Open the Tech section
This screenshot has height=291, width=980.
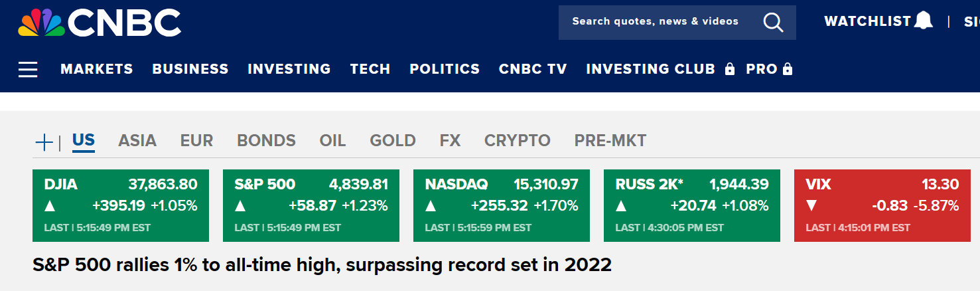coord(370,69)
